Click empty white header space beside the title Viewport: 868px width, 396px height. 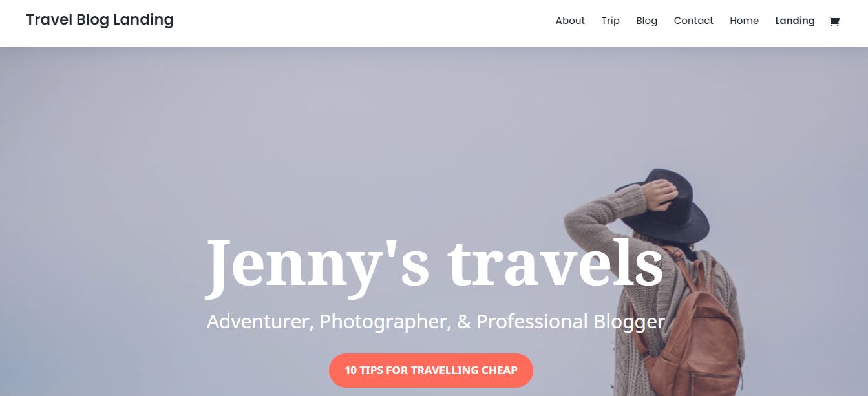362,23
